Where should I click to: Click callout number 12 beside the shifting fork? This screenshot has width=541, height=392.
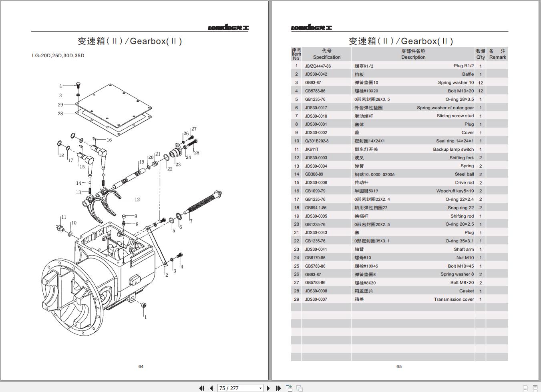(x=137, y=199)
